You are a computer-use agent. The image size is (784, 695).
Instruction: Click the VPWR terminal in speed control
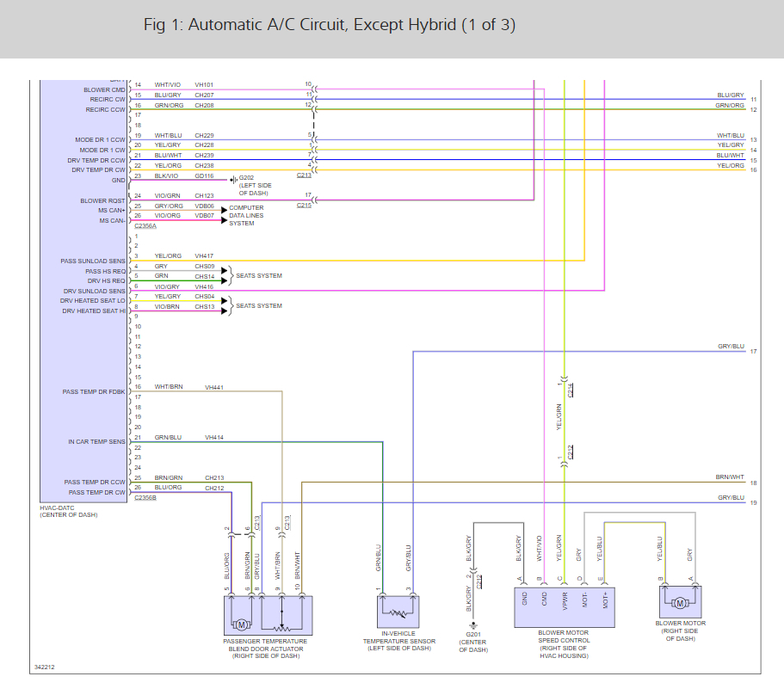coord(565,601)
